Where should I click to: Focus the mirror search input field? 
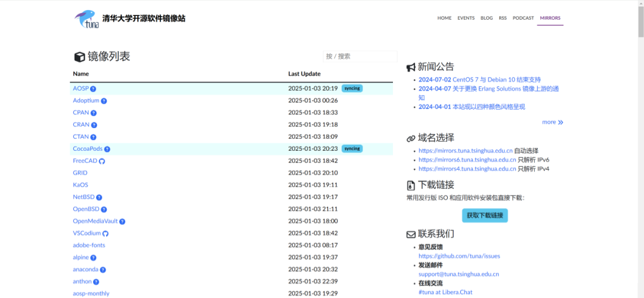point(360,56)
